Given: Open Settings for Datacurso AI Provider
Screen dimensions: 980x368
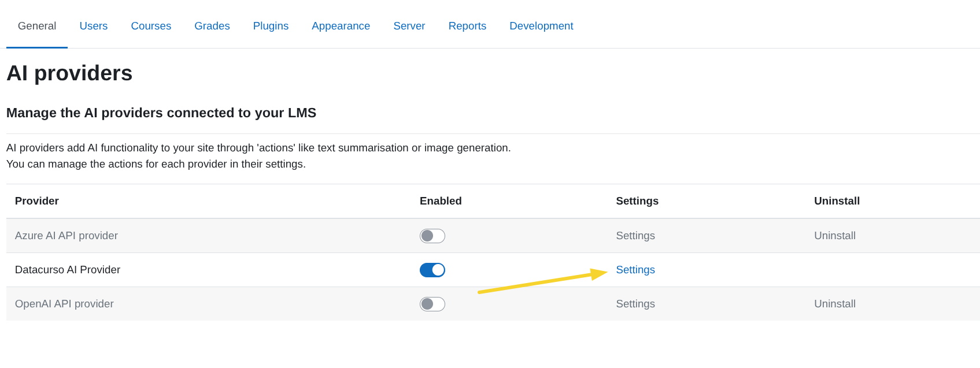Looking at the screenshot, I should click(x=635, y=270).
